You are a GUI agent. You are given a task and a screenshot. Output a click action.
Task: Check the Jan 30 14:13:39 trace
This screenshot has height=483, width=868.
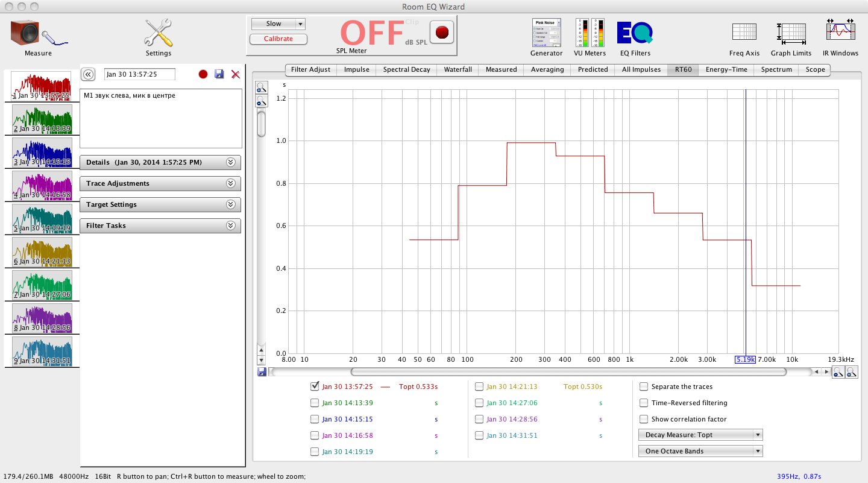(x=315, y=403)
